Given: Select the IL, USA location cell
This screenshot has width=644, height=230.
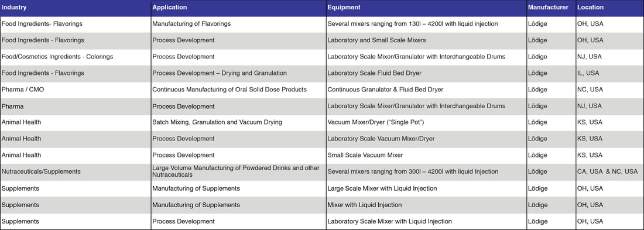Looking at the screenshot, I should pos(609,74).
